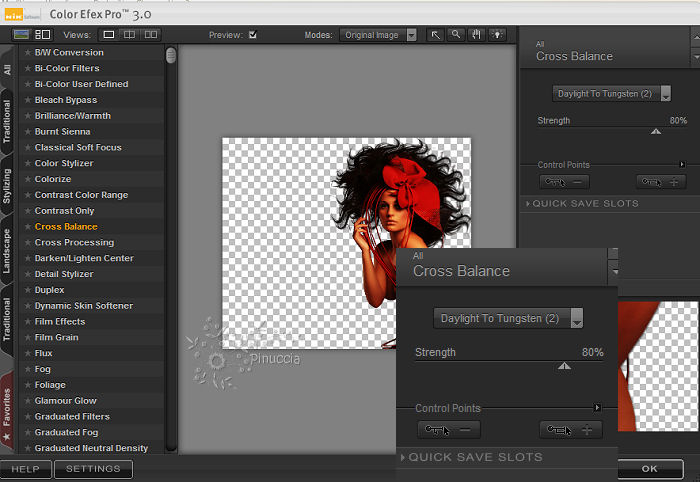Viewport: 700px width, 482px height.
Task: Adjust Strength slider handle in enlarged inset
Action: pos(564,366)
